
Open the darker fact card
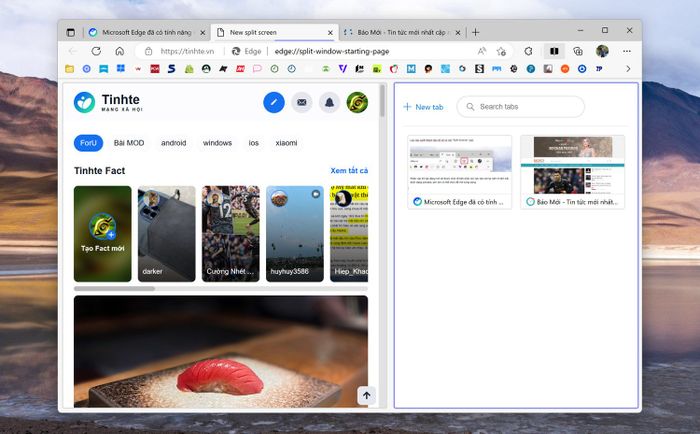(x=167, y=234)
